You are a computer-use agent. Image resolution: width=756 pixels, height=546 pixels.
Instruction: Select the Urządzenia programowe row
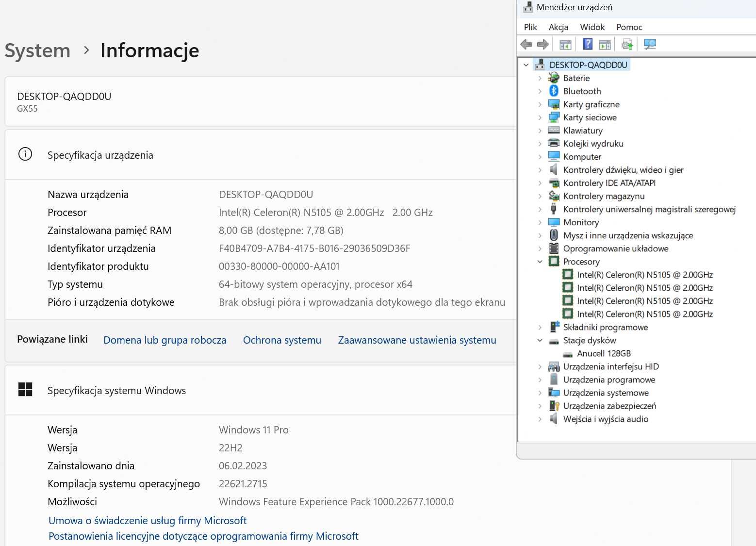[x=609, y=380]
